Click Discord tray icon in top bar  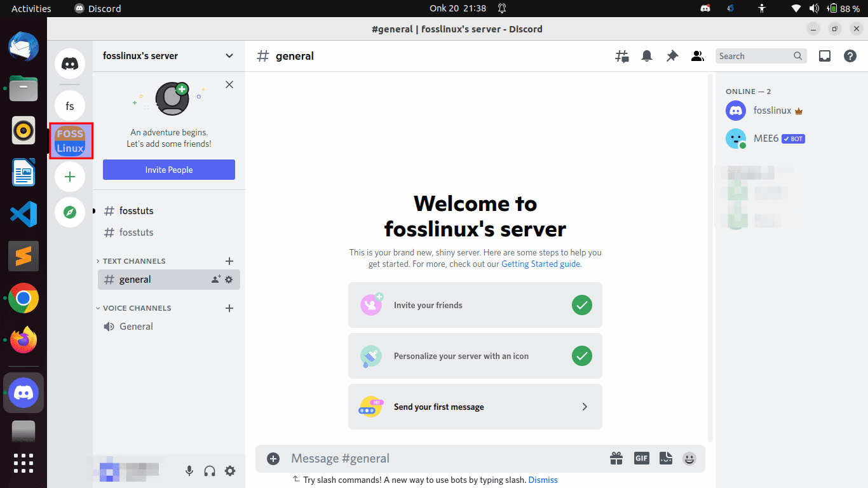[x=705, y=8]
